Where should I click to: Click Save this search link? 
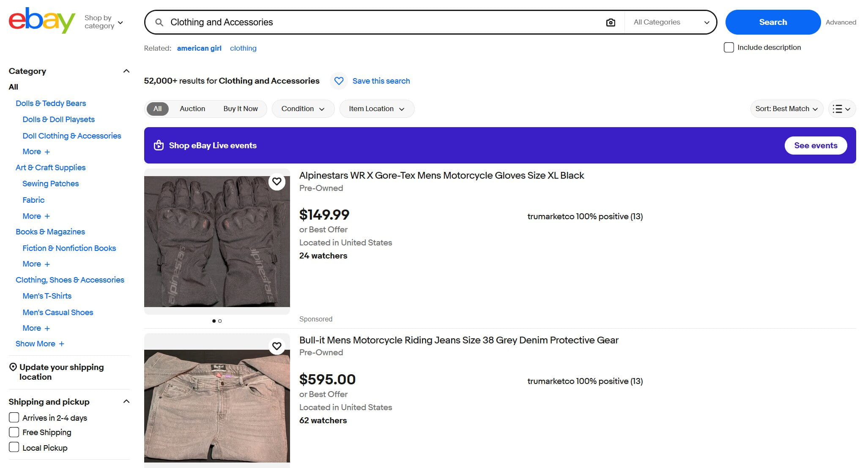[381, 81]
